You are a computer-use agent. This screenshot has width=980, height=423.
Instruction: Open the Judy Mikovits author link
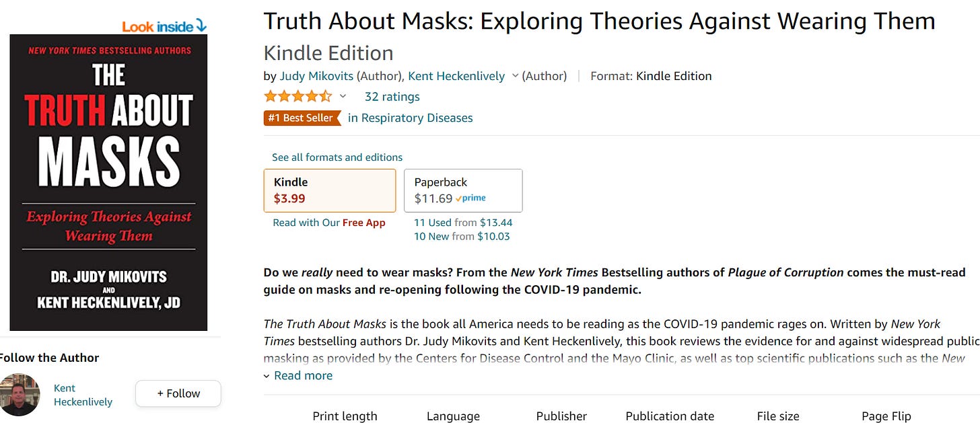pyautogui.click(x=316, y=76)
